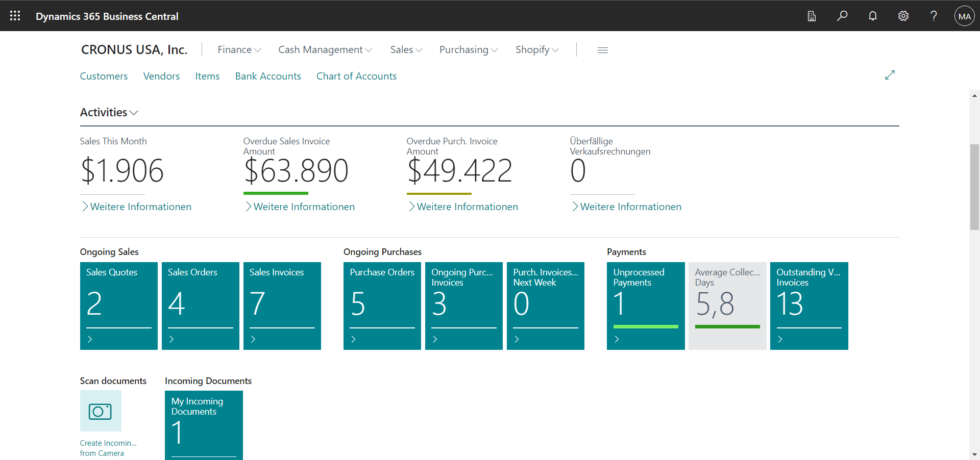Image resolution: width=980 pixels, height=460 pixels.
Task: Open the Outstanding Vendor Invoices count 13
Action: 790,303
